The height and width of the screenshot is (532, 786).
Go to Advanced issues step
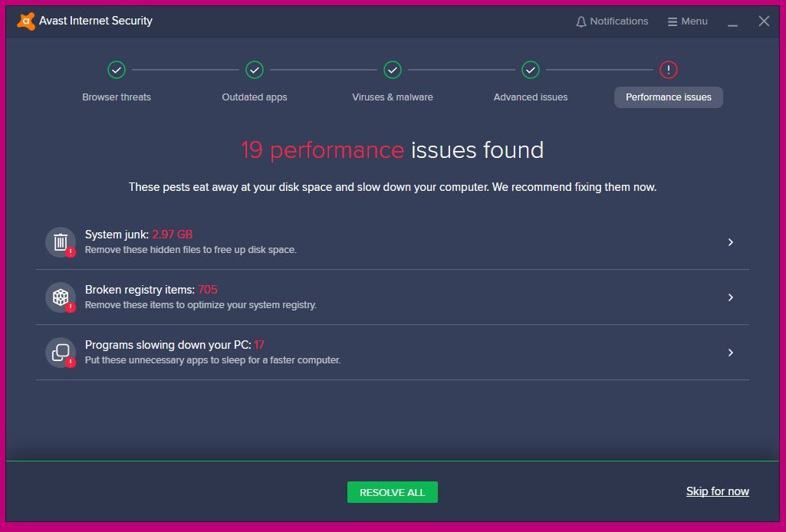(x=531, y=97)
